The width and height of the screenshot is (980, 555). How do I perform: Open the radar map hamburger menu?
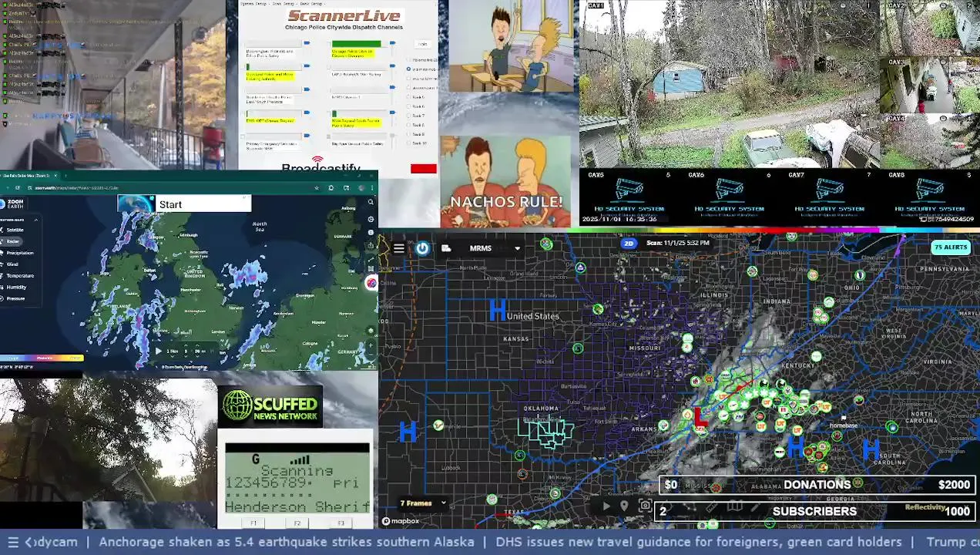tap(398, 248)
